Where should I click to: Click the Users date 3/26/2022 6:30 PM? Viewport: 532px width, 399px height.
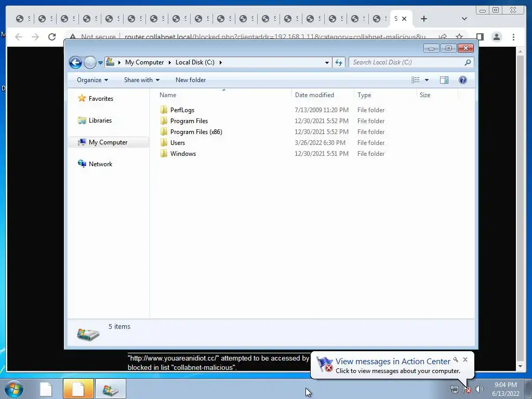point(320,143)
